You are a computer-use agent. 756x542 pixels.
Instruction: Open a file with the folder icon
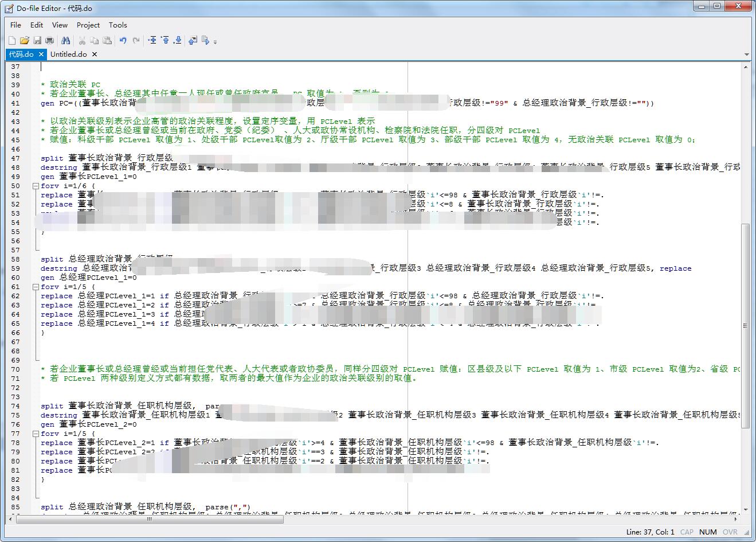point(25,41)
